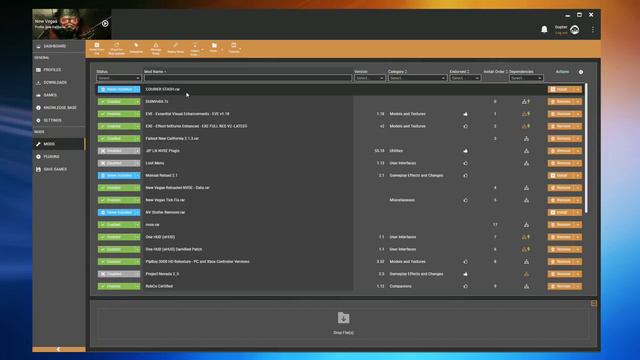Install the Manual Reload 2.1 mod

(561, 176)
